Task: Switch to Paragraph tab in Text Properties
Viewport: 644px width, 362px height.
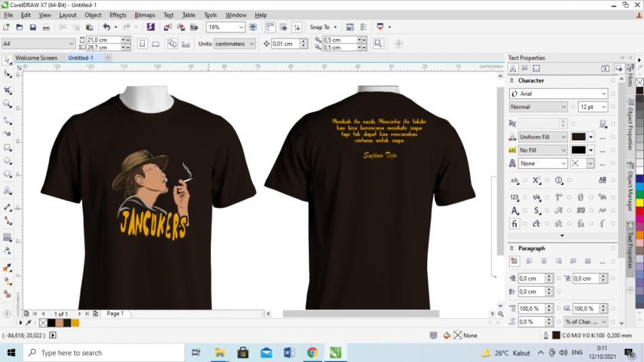Action: click(x=524, y=68)
